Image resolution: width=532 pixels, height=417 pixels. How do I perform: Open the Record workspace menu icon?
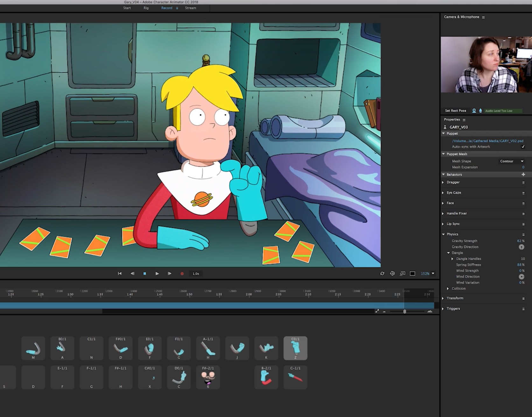[177, 8]
